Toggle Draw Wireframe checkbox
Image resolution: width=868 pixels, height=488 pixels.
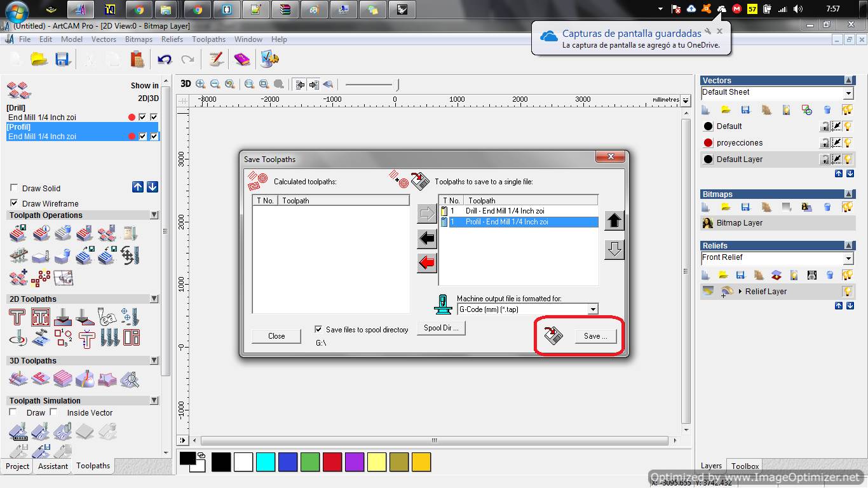click(x=14, y=203)
